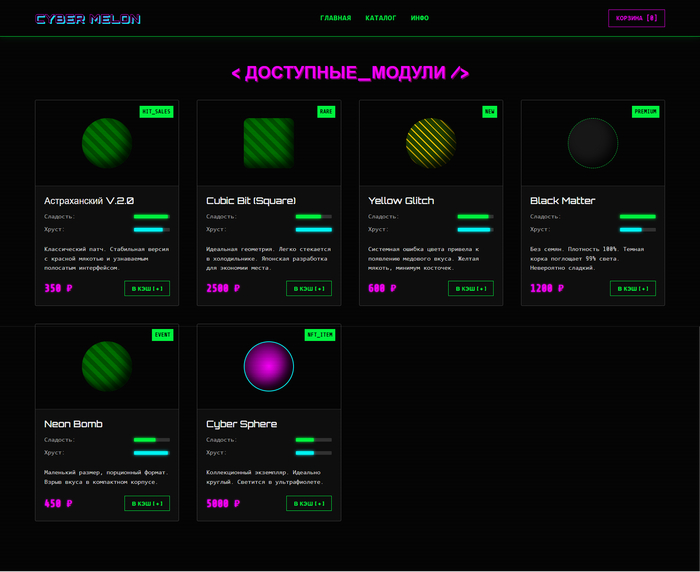The width and height of the screenshot is (700, 572).
Task: Open the ИНФО navigation link
Action: [x=420, y=18]
